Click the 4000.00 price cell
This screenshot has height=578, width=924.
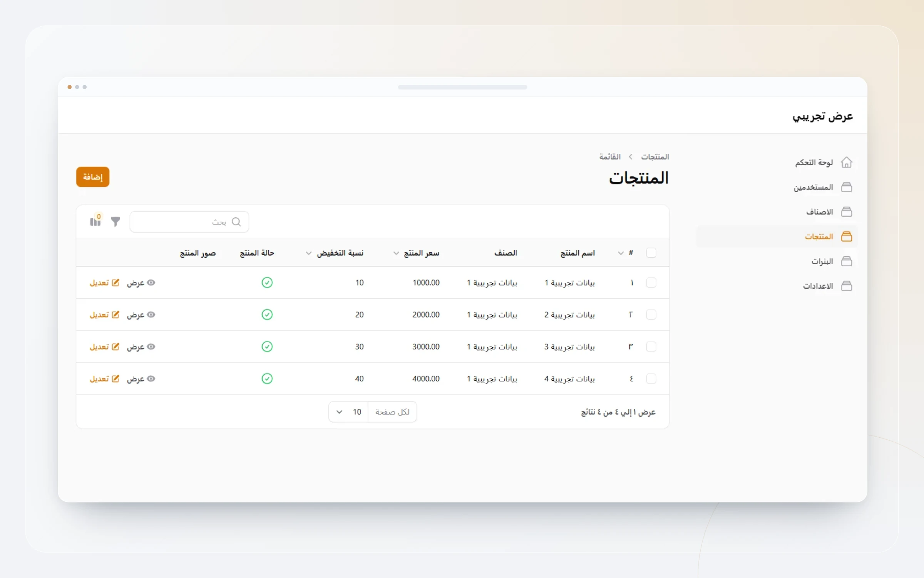click(x=426, y=379)
